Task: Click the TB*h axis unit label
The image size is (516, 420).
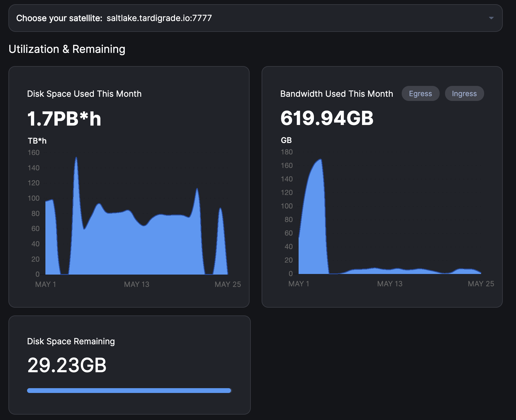Action: click(37, 141)
